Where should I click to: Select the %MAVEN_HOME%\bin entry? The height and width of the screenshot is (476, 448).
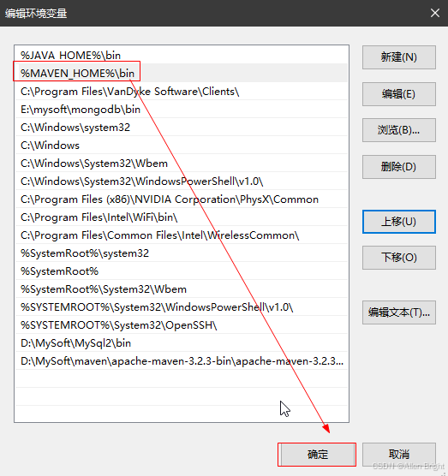pos(182,73)
